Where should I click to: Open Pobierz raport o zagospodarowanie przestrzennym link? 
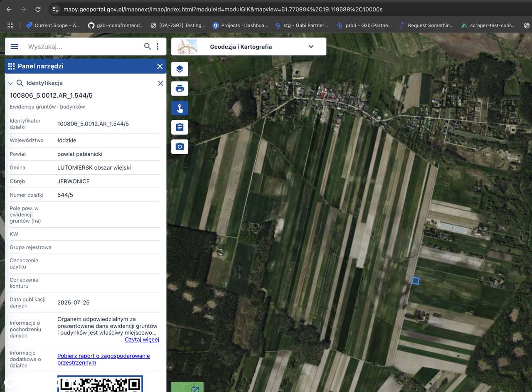[x=103, y=359]
